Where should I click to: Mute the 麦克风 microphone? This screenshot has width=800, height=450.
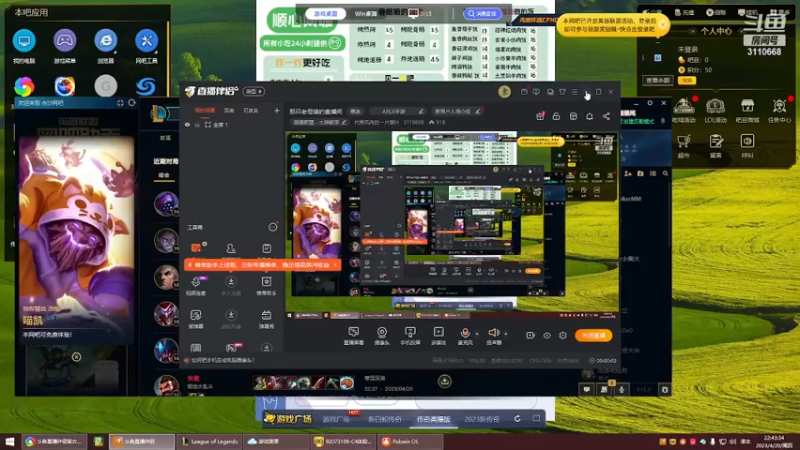(x=465, y=336)
